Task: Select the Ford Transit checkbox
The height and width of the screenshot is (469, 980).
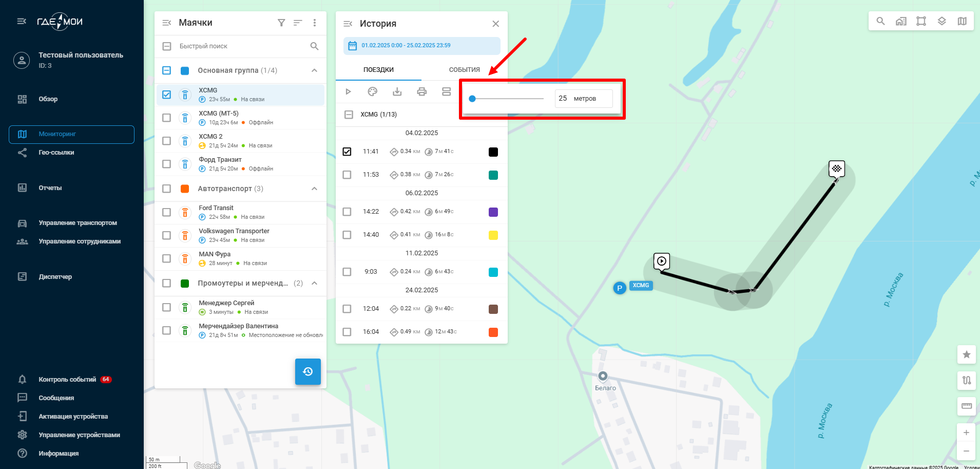Action: click(x=166, y=212)
